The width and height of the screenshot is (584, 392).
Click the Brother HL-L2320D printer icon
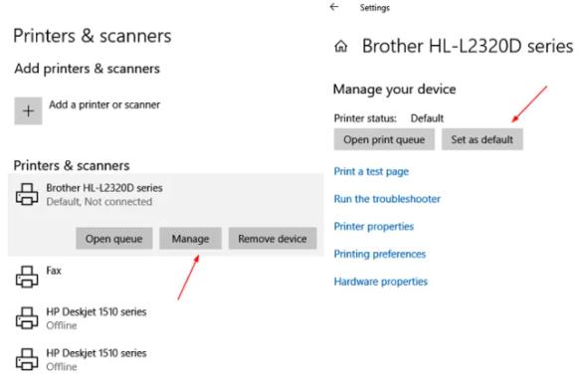click(27, 194)
